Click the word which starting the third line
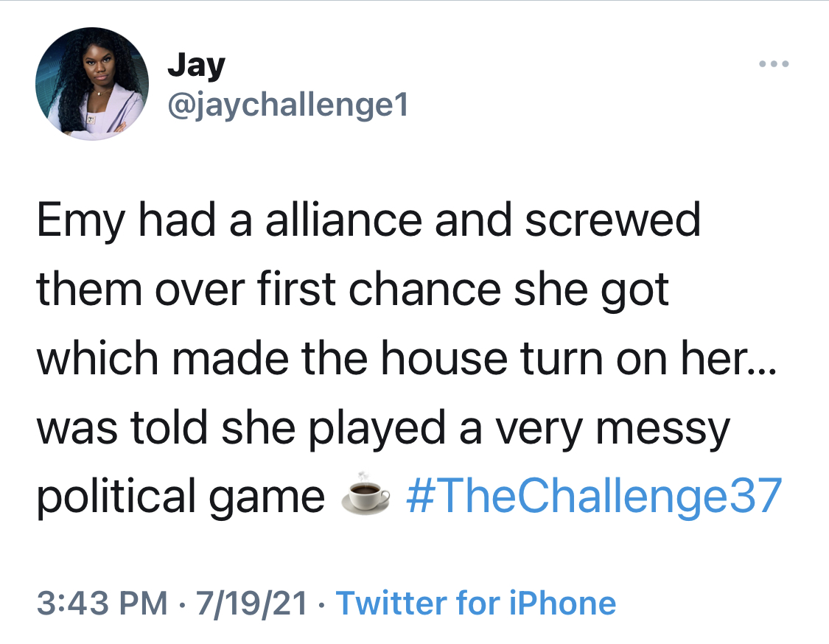 pos(98,359)
